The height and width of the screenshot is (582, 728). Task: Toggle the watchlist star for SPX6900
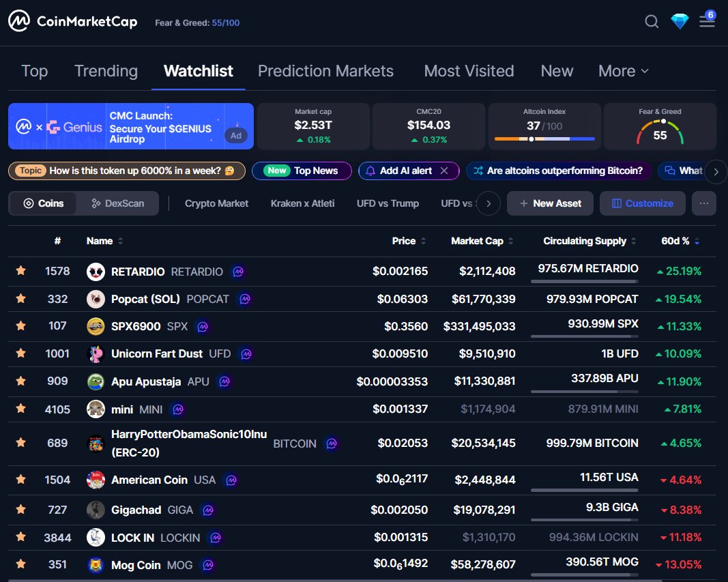[x=21, y=326]
